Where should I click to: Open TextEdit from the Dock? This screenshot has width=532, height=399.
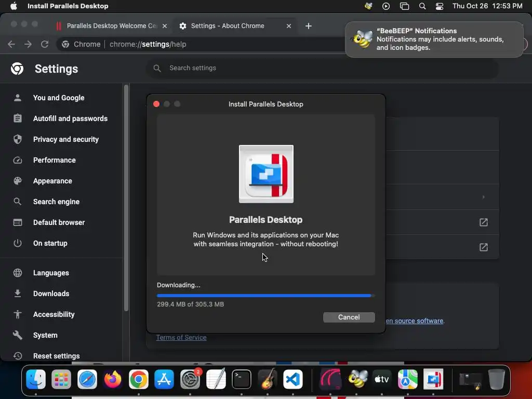click(x=216, y=379)
